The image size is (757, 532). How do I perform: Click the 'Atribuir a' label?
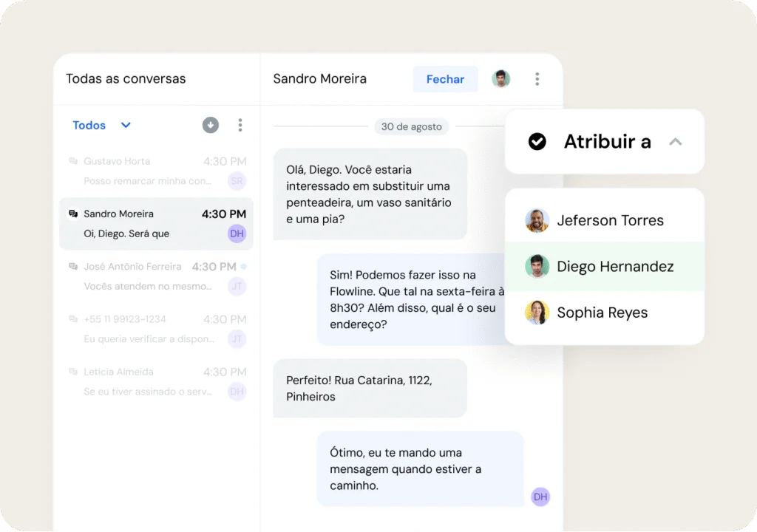tap(608, 141)
